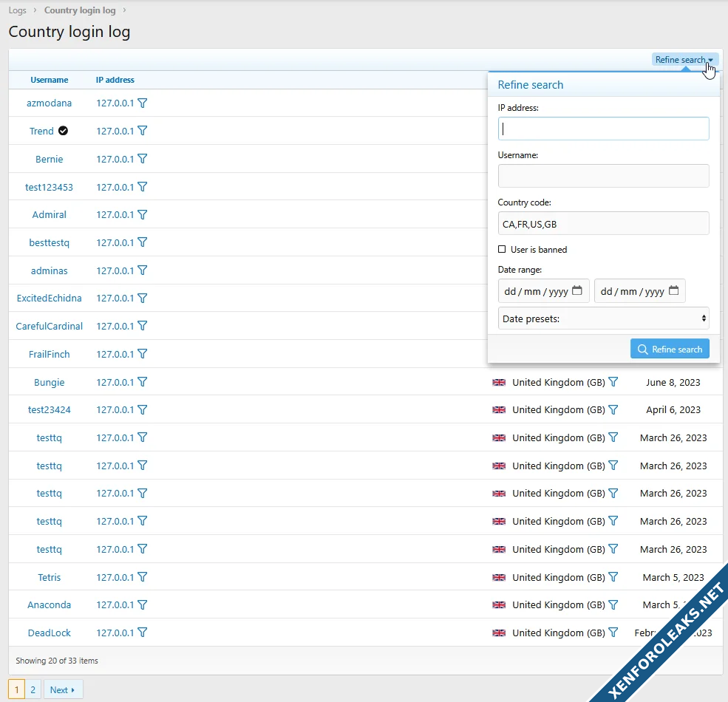Screen dimensions: 728x702
Task: Click filter icon next to azmodana's IP address
Action: [143, 103]
